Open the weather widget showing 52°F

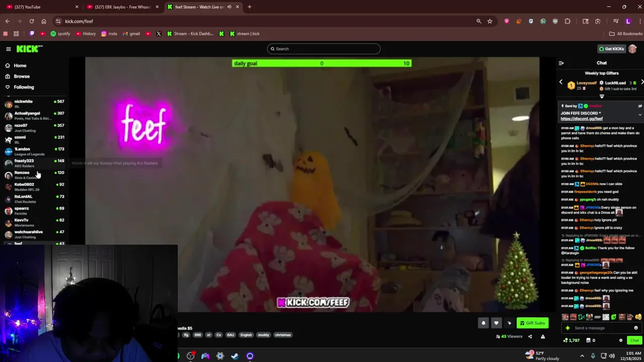[x=542, y=355]
